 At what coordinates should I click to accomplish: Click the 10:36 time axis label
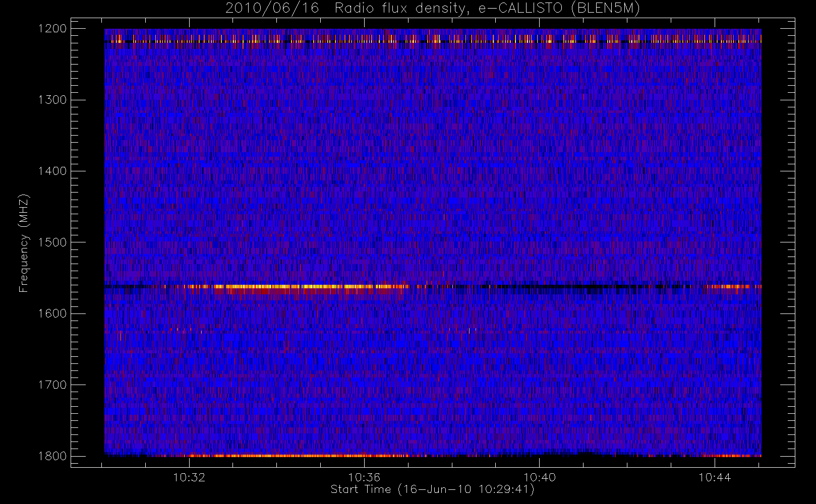coord(364,477)
